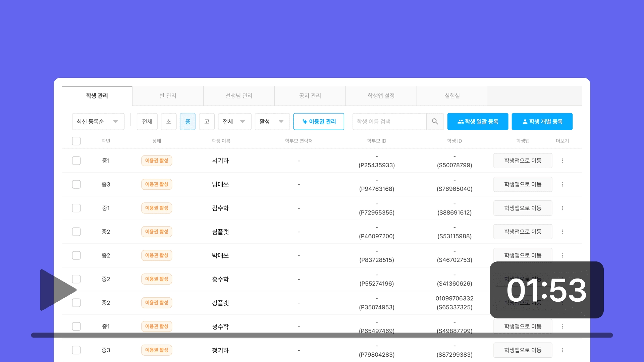This screenshot has height=362, width=644.
Task: Switch to the 반 관리 tab
Action: [x=168, y=96]
